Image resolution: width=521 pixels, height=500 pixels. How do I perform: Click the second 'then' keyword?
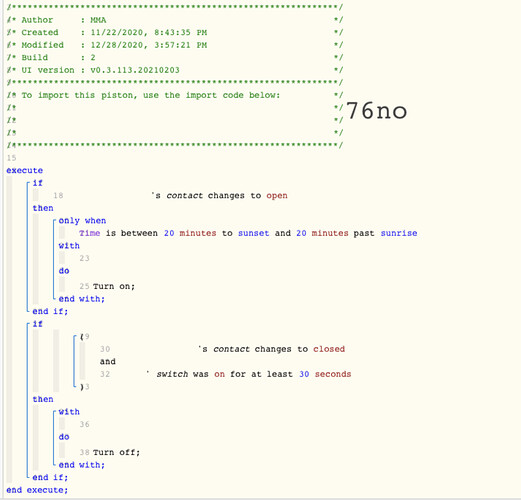[43, 399]
